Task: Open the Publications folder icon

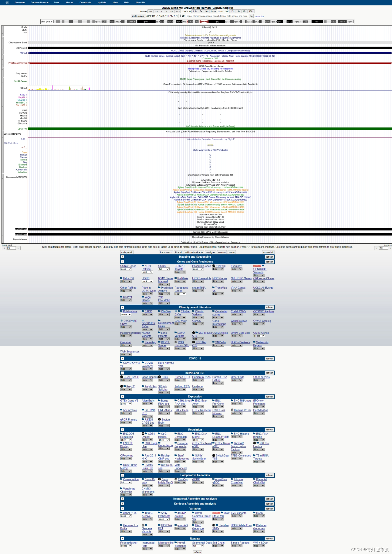Action: point(121,311)
